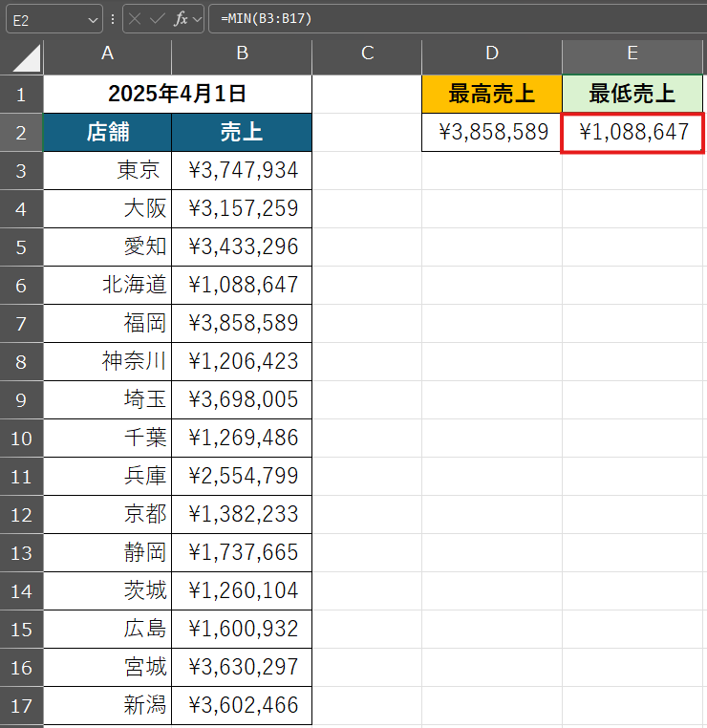Click the ¥1,737,665 sales cell
707x728 pixels.
[x=242, y=553]
